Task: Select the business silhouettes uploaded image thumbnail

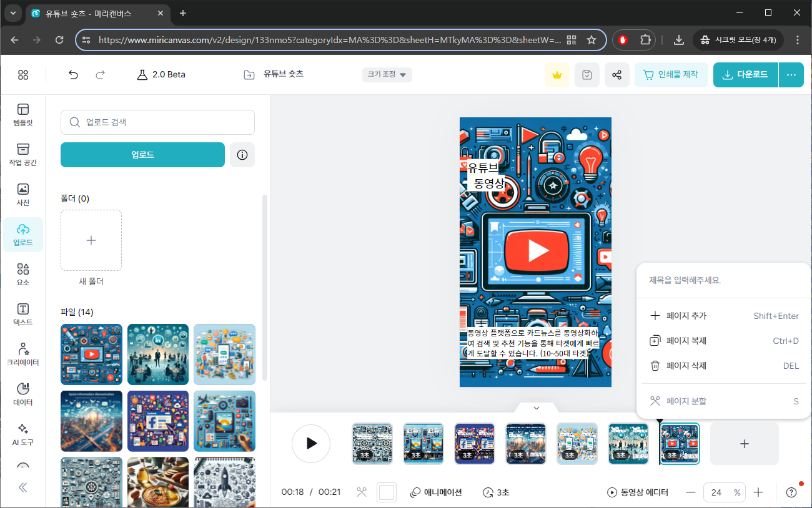Action: (158, 354)
